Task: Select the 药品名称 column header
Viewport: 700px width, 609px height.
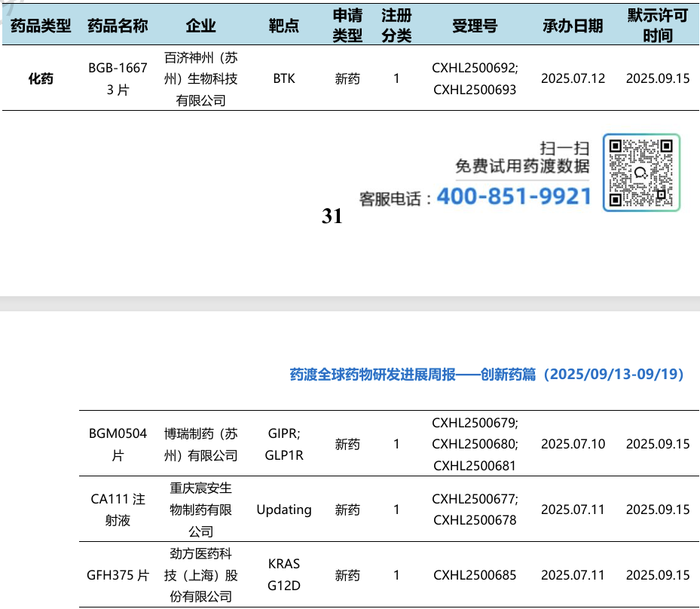Action: [x=118, y=26]
